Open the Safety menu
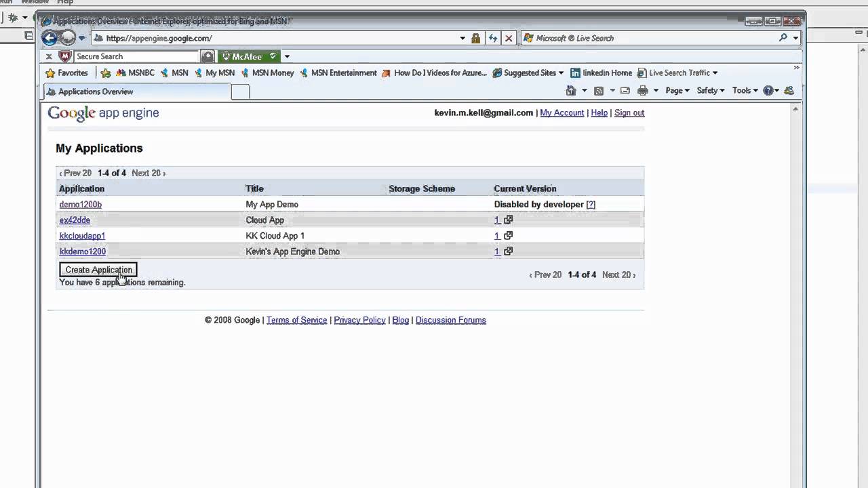 (x=709, y=90)
